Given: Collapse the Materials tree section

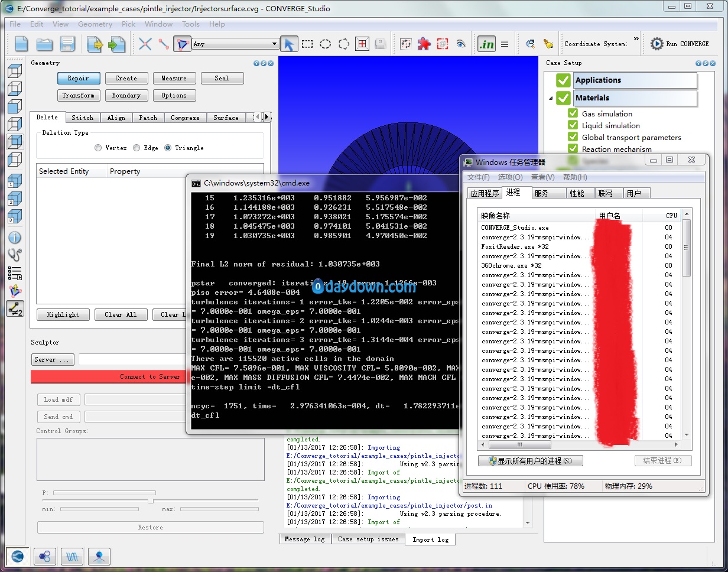Looking at the screenshot, I should coord(551,98).
